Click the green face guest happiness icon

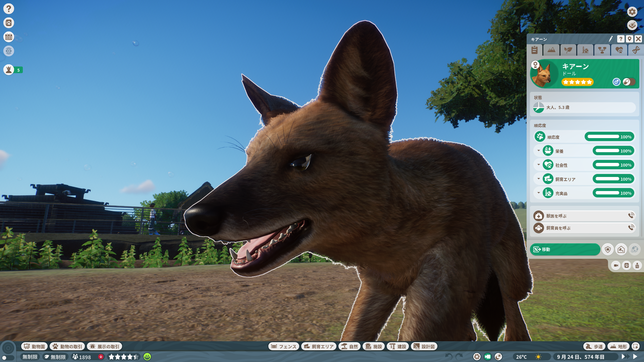(147, 357)
